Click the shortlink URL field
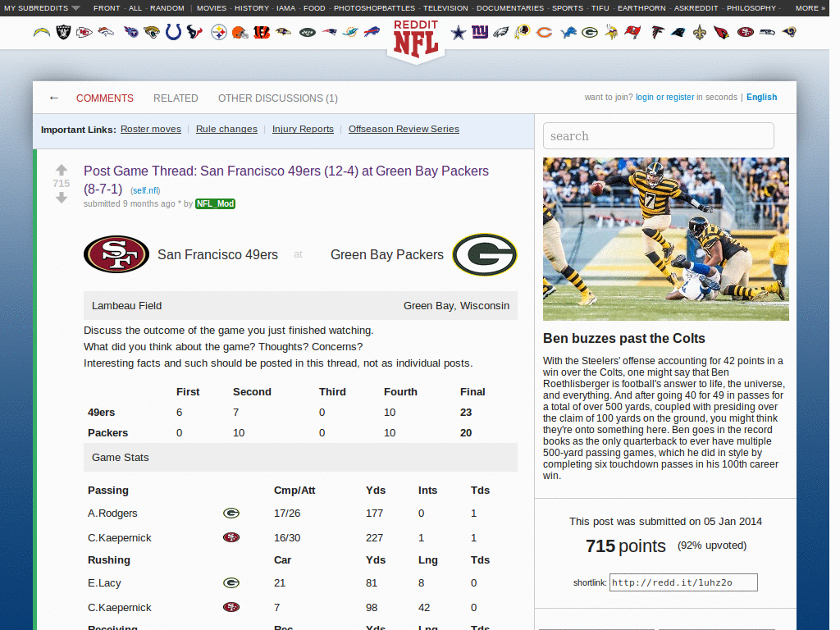 pyautogui.click(x=683, y=582)
